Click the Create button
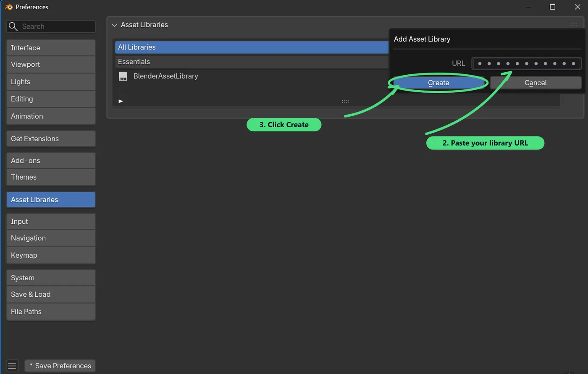 tap(438, 83)
